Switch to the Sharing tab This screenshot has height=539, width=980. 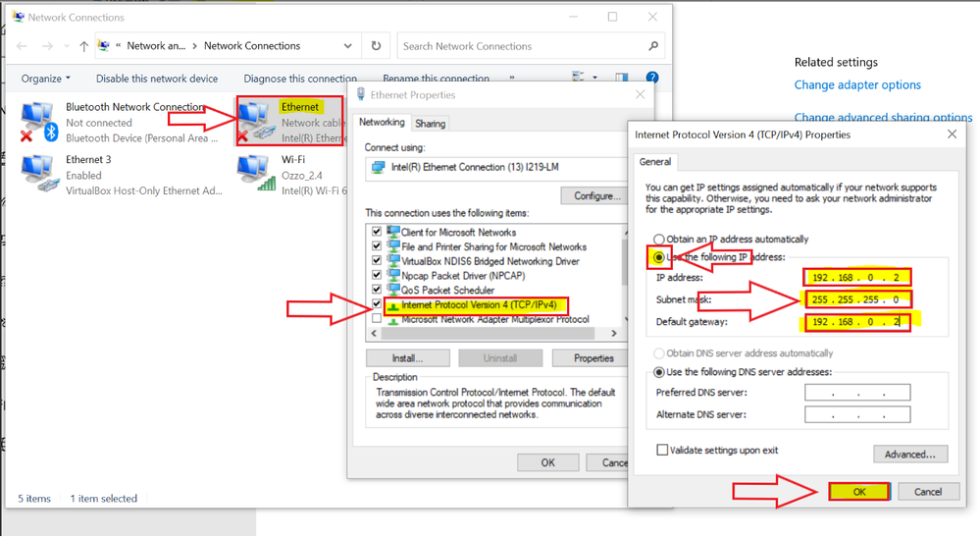pyautogui.click(x=430, y=124)
